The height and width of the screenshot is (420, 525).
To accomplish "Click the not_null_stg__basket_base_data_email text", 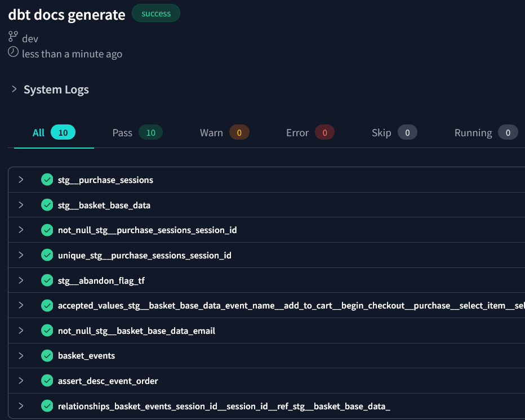I will coord(137,331).
